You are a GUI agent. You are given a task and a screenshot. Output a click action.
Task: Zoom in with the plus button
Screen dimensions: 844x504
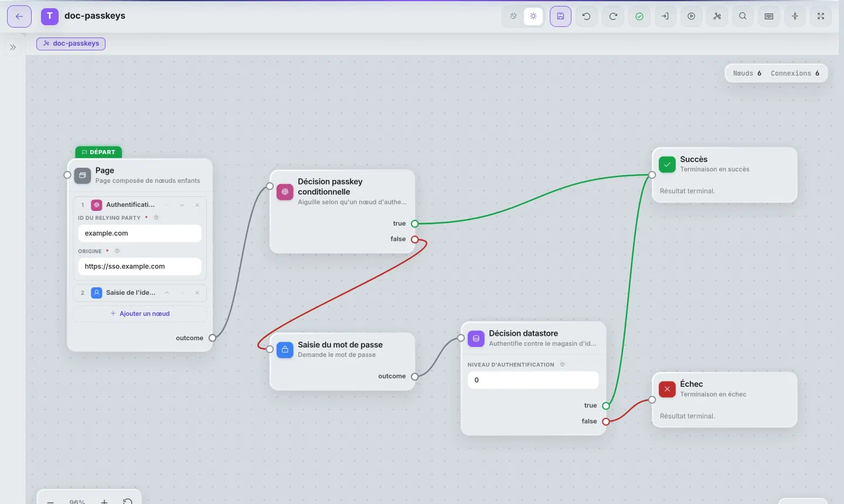click(x=104, y=502)
